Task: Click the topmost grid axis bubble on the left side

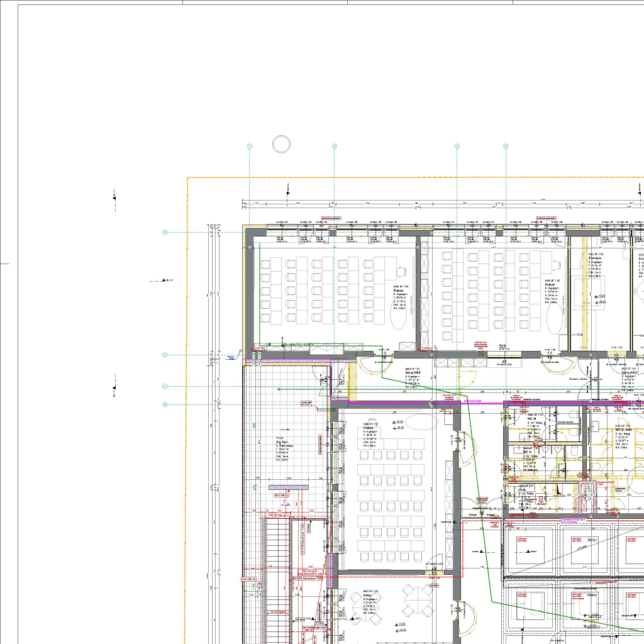Action: tap(165, 232)
